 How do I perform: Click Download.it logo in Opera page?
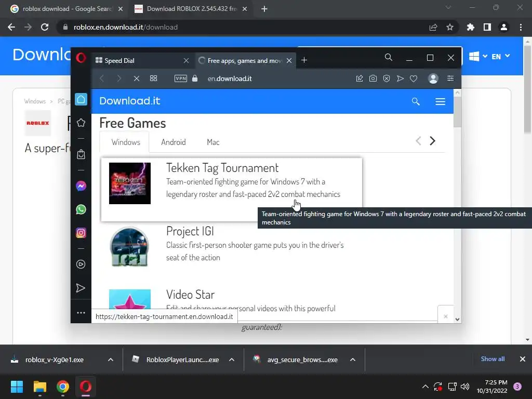[x=129, y=101]
